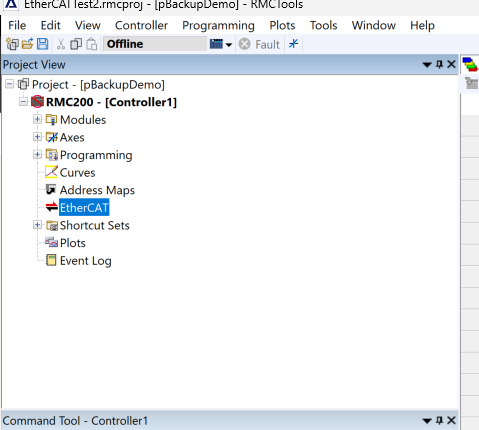Open the Tools menu
Viewport: 479px width, 430px height.
click(x=323, y=25)
